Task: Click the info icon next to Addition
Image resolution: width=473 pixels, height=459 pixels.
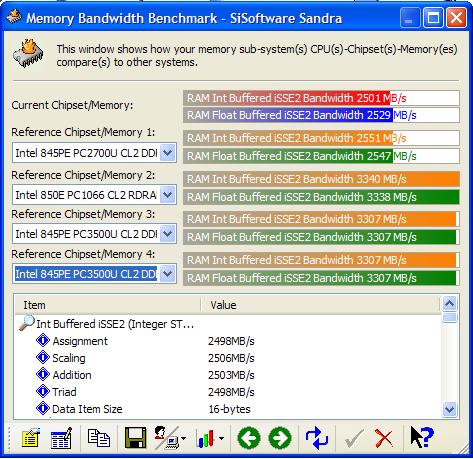Action: 43,375
